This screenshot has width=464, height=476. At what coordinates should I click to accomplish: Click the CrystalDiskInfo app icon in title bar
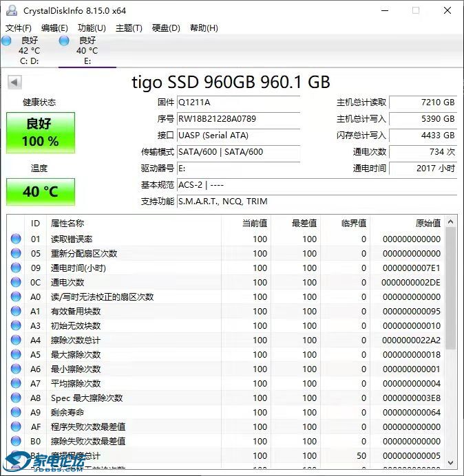12,10
